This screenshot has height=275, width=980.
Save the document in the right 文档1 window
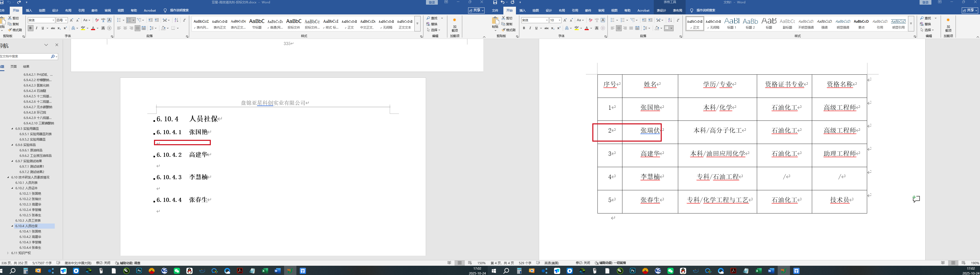[x=495, y=2]
